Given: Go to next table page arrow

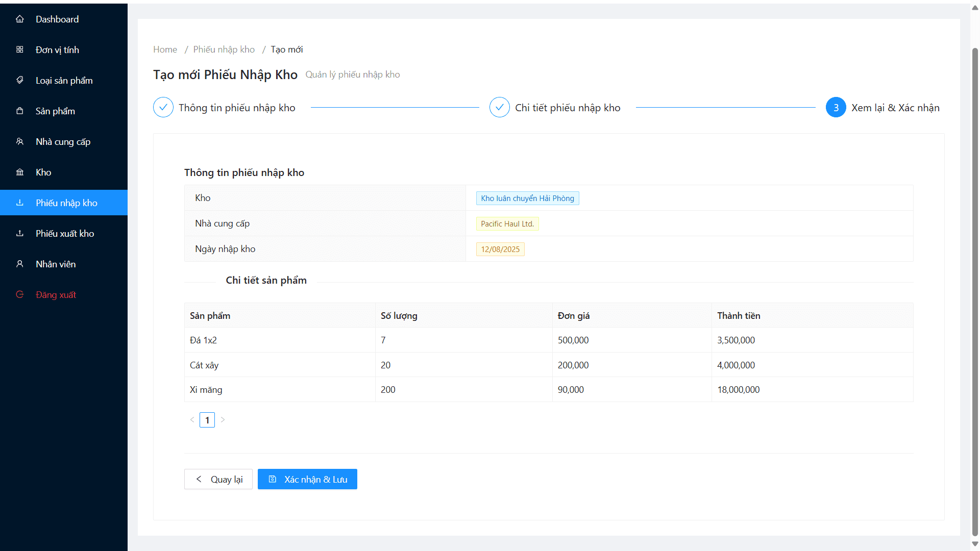Looking at the screenshot, I should pyautogui.click(x=223, y=420).
